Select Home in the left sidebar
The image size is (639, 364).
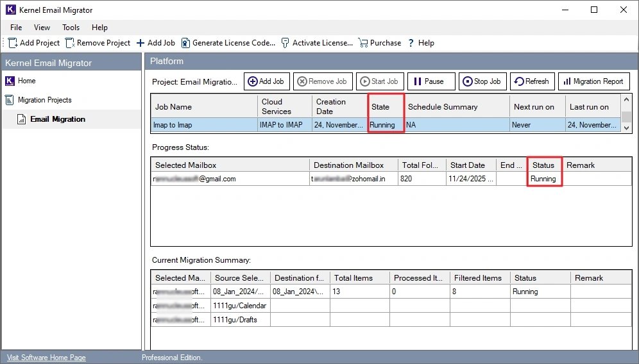pos(26,81)
